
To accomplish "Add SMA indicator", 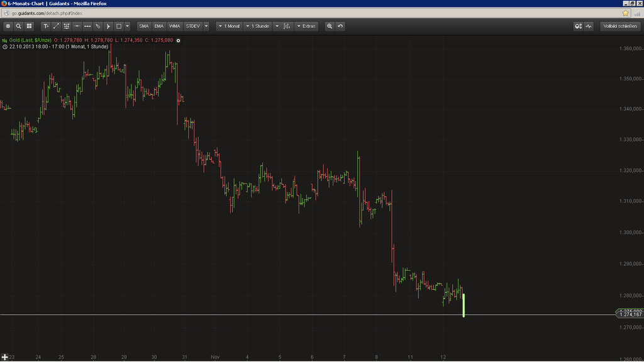I will [x=144, y=26].
